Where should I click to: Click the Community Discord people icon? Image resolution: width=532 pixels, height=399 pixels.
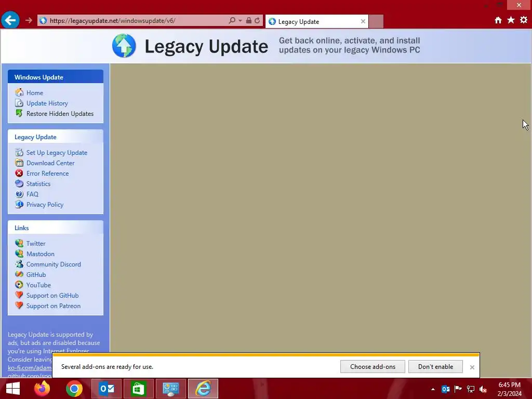[x=19, y=264]
